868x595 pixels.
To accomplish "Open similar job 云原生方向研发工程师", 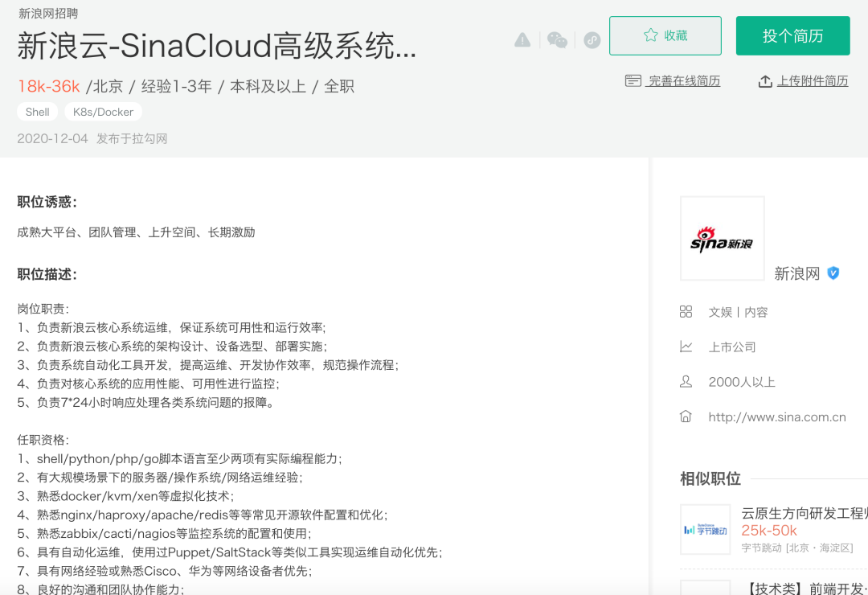I will (804, 512).
